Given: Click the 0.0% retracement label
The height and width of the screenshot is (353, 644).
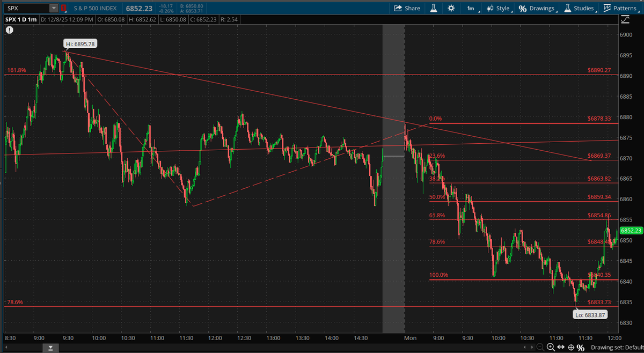Looking at the screenshot, I should point(435,119).
